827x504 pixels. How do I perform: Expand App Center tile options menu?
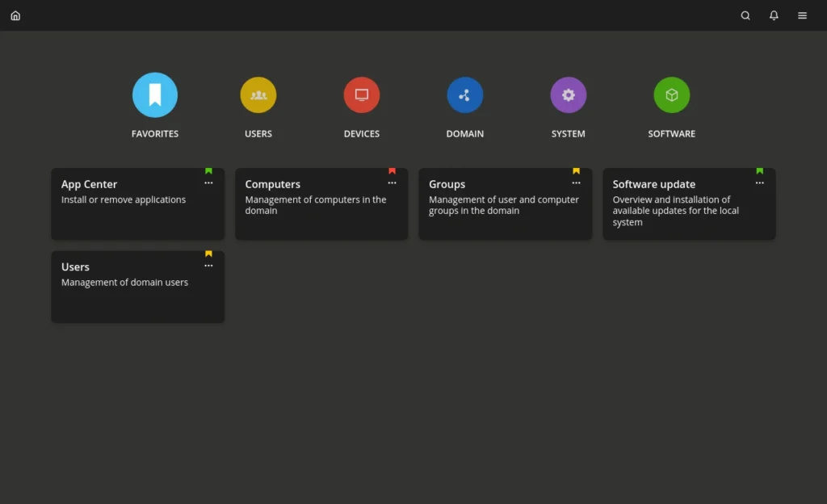coord(208,183)
